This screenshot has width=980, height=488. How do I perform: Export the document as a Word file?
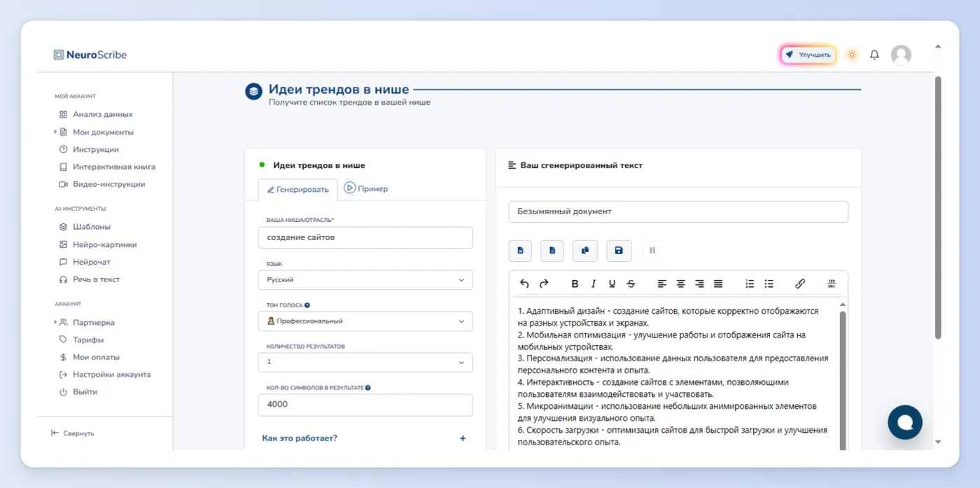point(520,251)
